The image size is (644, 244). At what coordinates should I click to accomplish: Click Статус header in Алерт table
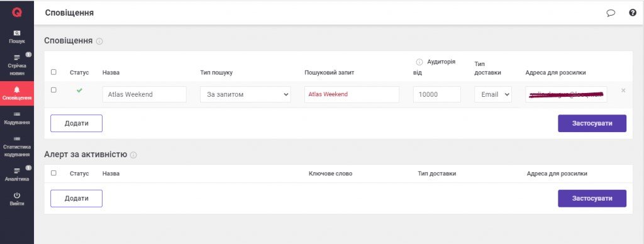(x=79, y=174)
